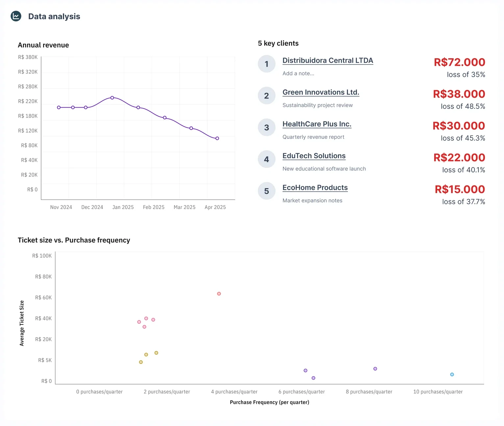Click the last revenue point near Apr 2025

[x=217, y=138]
